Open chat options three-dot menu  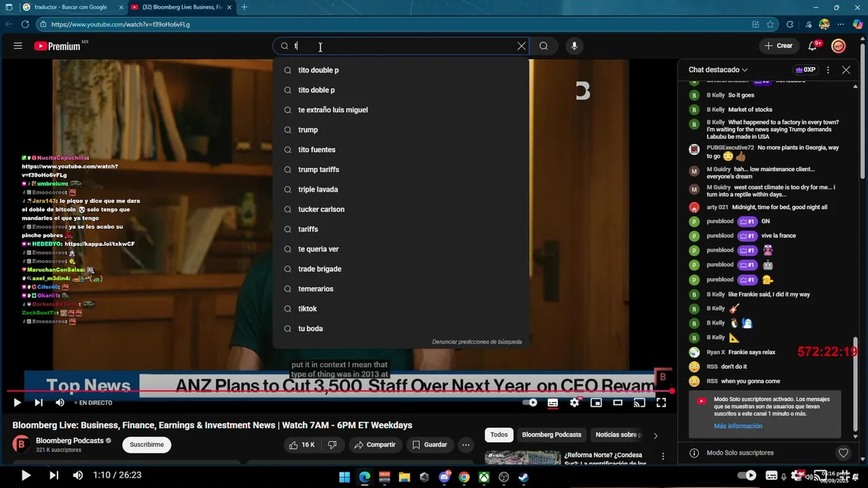828,70
